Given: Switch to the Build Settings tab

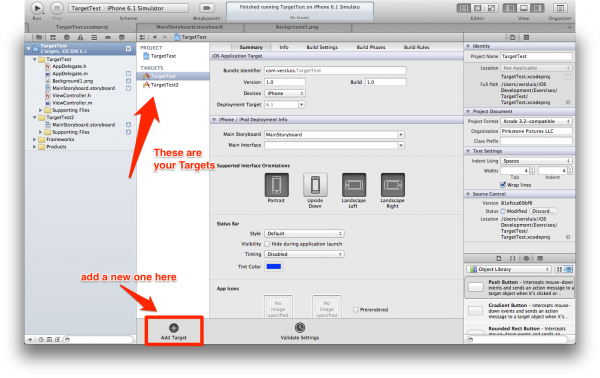Looking at the screenshot, I should 322,47.
